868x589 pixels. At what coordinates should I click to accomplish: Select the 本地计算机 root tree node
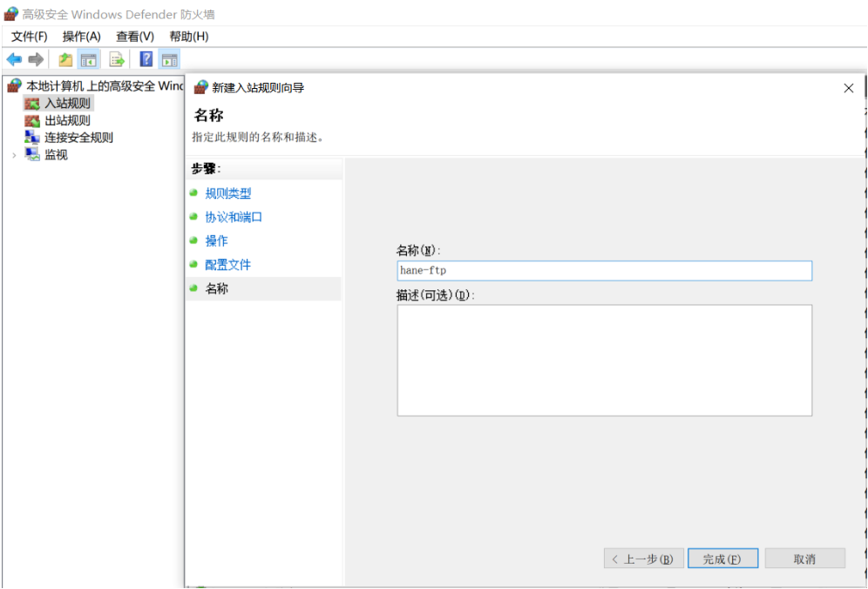(105, 86)
